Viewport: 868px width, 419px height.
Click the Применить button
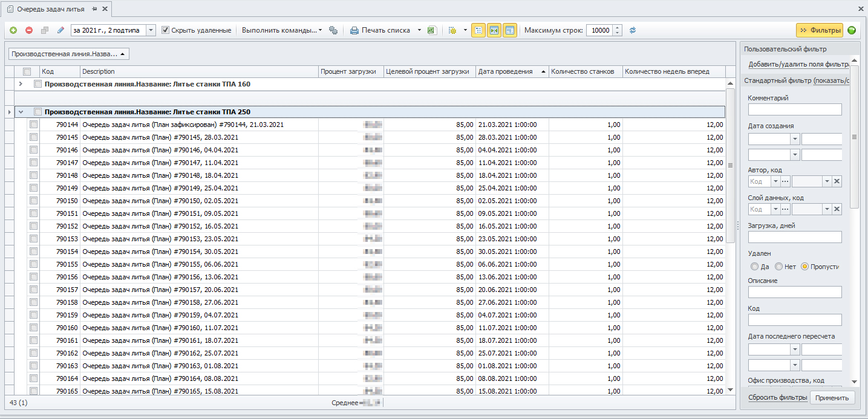[x=833, y=397]
